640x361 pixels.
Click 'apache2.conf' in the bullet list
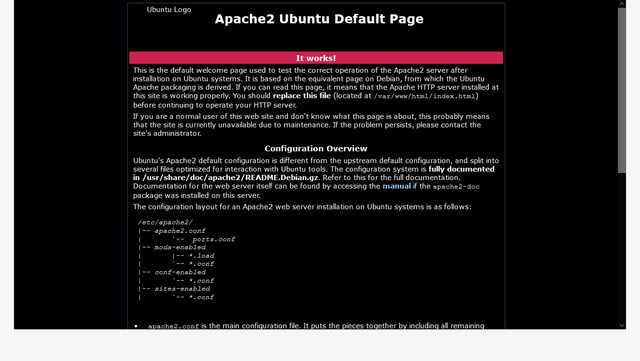[173, 326]
